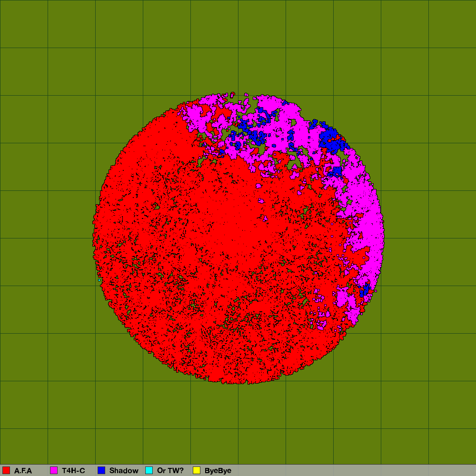This screenshot has width=476, height=476.
Task: Click the A.F.A legend label text
Action: tap(23, 471)
